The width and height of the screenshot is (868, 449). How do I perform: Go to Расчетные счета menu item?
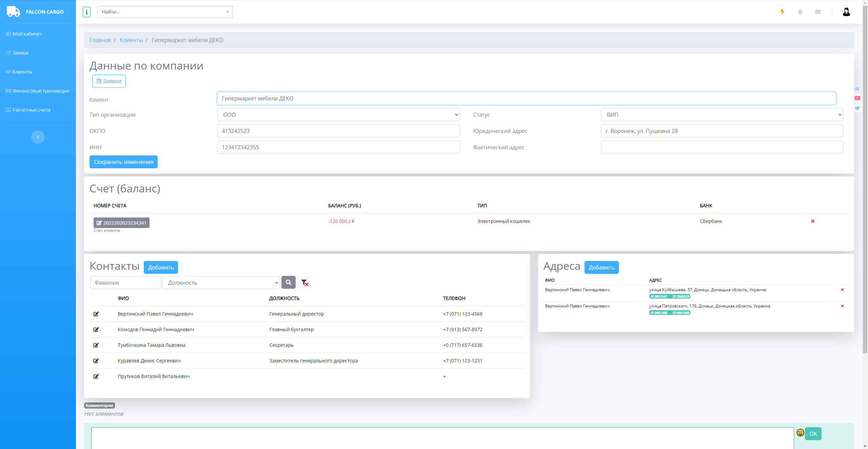pos(31,110)
